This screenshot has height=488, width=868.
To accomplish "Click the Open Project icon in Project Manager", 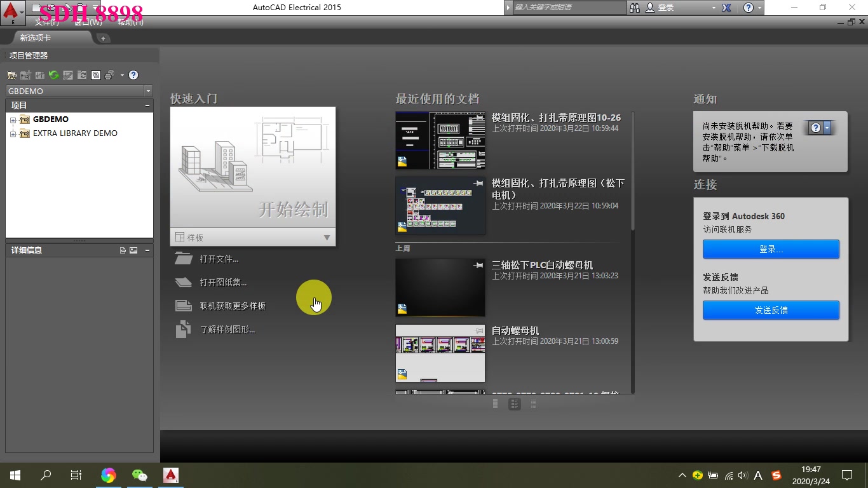I will [x=12, y=75].
